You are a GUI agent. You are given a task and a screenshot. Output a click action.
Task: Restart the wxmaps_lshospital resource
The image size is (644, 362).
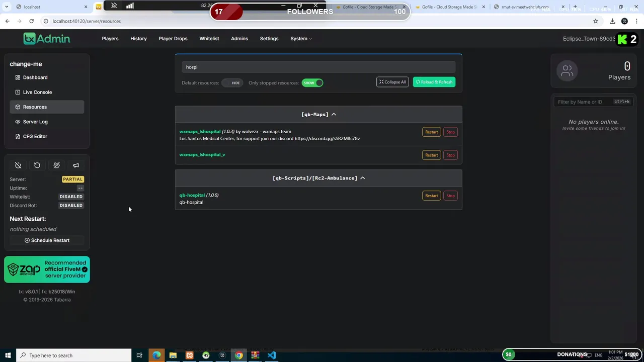(431, 132)
